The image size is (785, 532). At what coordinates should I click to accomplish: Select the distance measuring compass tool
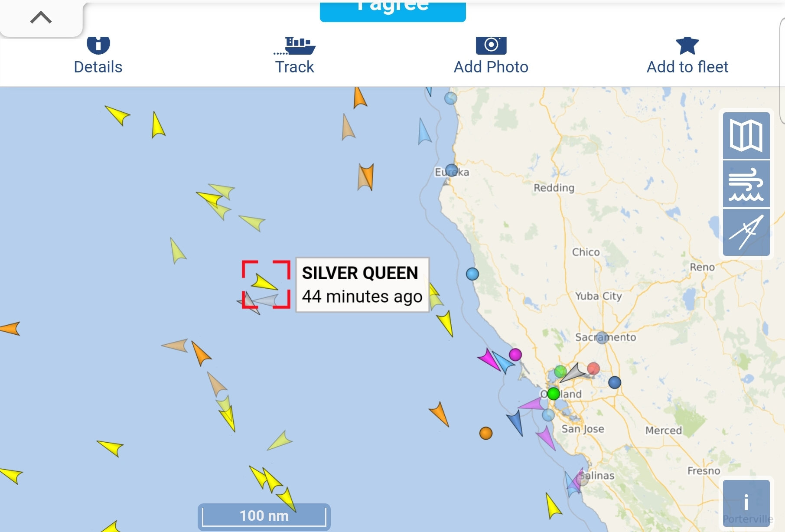(746, 232)
